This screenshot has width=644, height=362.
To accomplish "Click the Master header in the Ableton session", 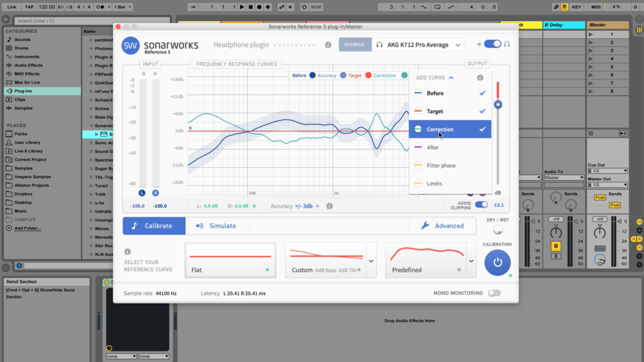I will pos(608,25).
